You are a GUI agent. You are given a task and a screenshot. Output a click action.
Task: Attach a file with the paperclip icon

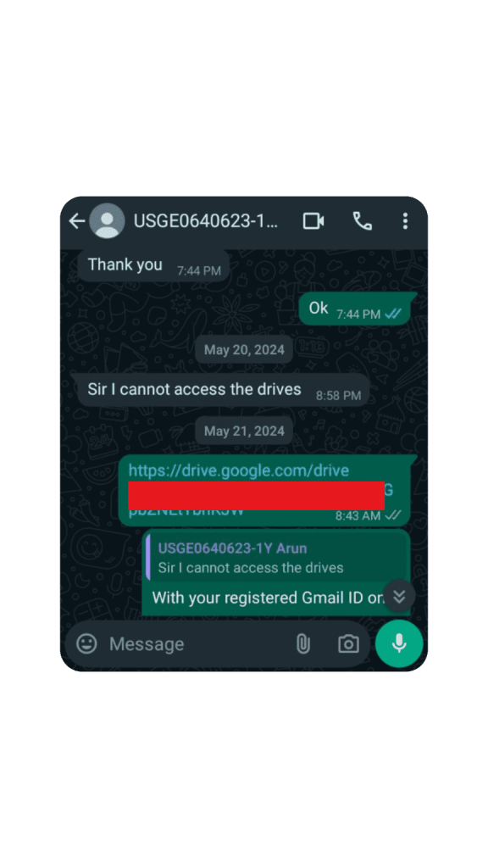coord(302,644)
